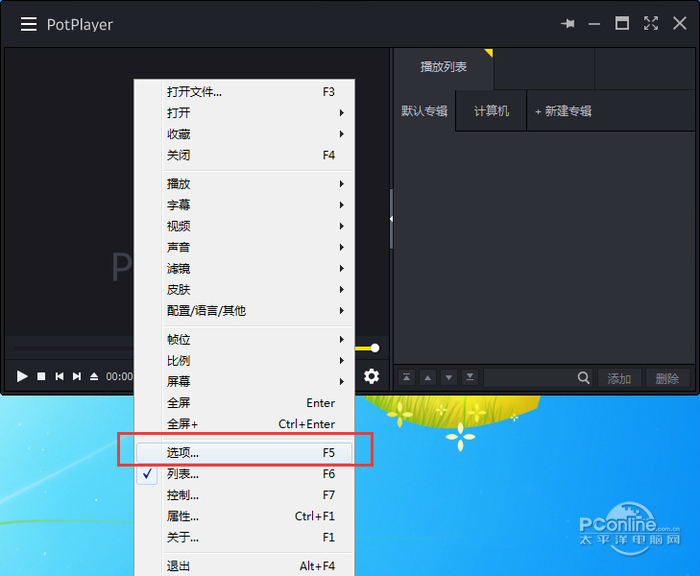700x576 pixels.
Task: Stop playback with the square button
Action: [41, 376]
